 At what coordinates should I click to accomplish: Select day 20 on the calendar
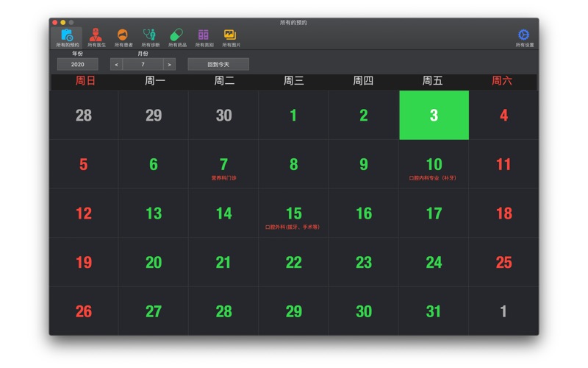click(x=154, y=262)
